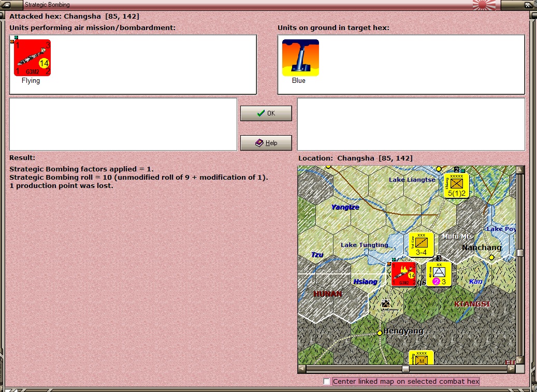Click the Yangtze river label on the map
The height and width of the screenshot is (392, 537).
[x=345, y=207]
